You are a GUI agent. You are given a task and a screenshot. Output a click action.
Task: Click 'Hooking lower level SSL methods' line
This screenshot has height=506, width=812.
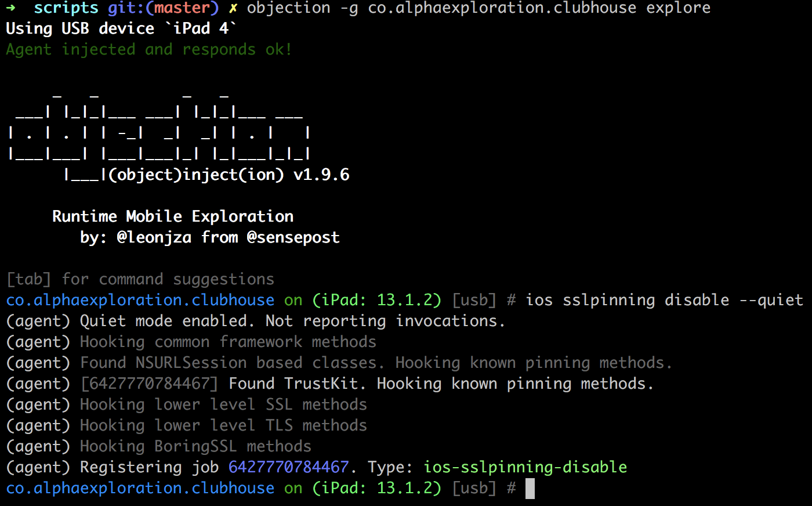point(223,404)
